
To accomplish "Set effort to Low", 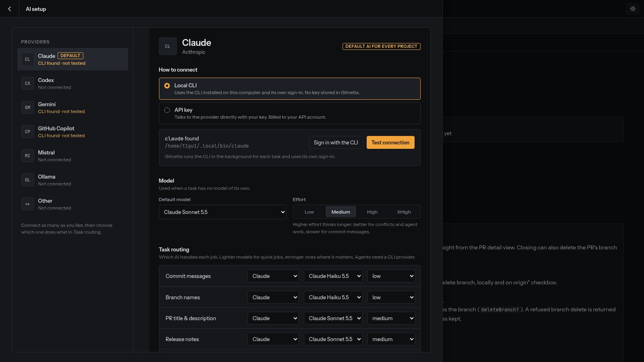I will (309, 212).
